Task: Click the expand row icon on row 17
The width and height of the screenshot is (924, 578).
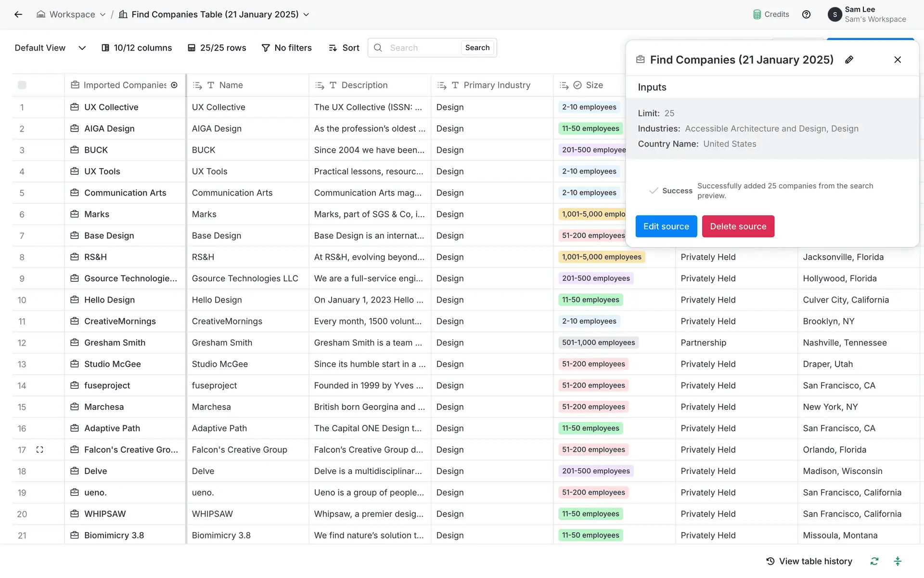Action: coord(40,449)
